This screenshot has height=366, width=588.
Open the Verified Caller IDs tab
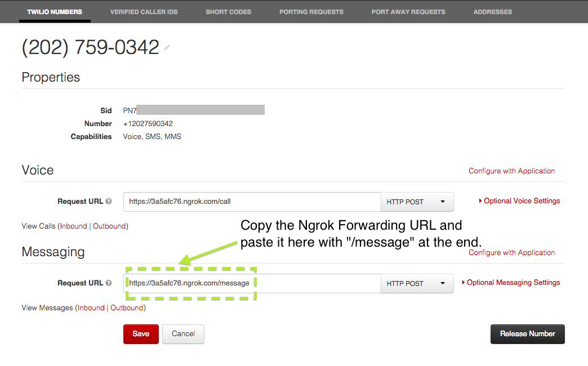(144, 12)
